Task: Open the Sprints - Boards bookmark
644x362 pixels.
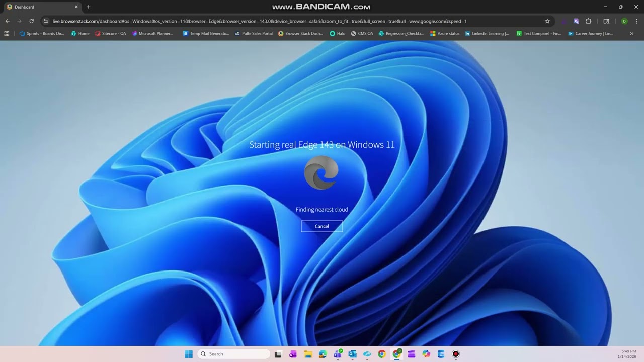Action: pos(42,34)
